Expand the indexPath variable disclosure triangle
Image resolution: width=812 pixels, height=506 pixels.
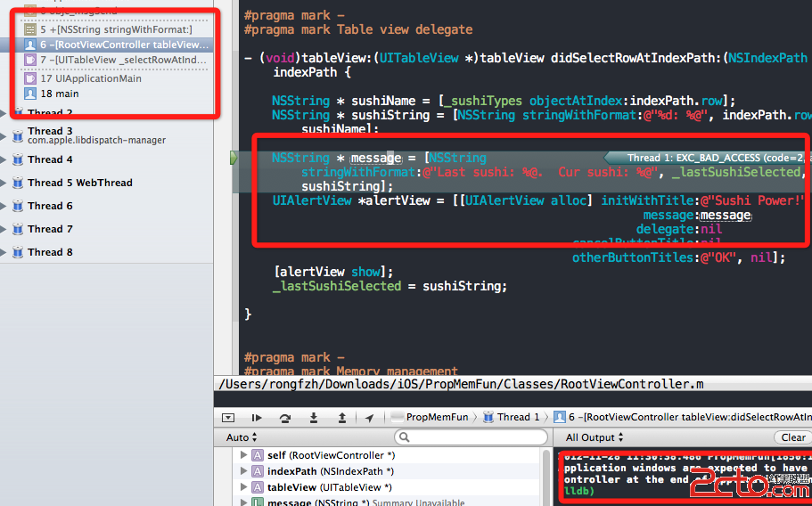(244, 471)
